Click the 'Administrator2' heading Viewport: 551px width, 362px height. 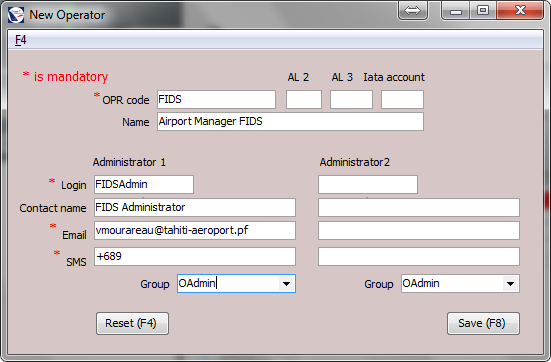pos(355,162)
